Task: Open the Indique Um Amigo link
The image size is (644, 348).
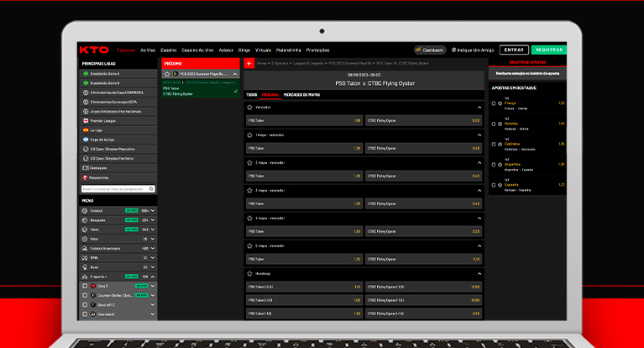Action: (x=473, y=50)
